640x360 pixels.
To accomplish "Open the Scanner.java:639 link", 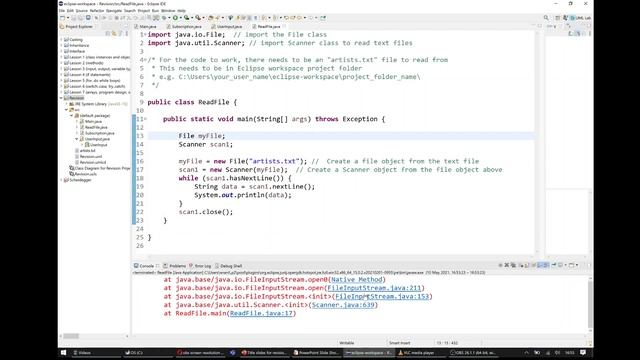I will [343, 305].
